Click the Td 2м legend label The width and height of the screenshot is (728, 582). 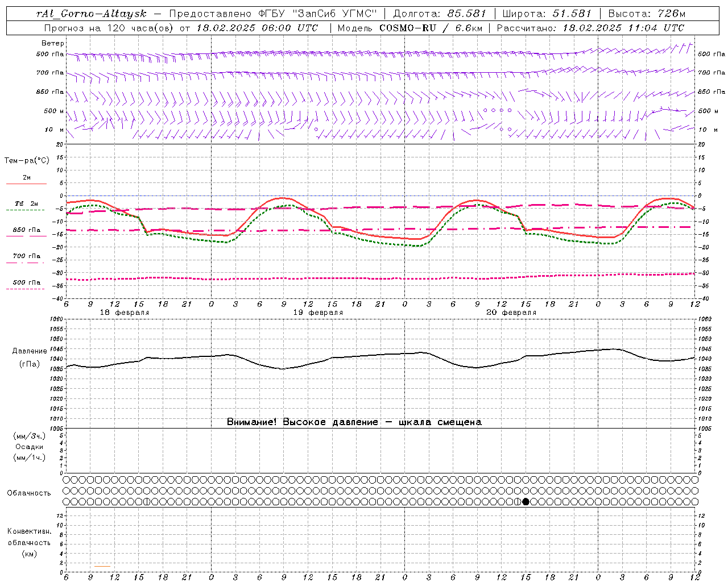coord(27,203)
